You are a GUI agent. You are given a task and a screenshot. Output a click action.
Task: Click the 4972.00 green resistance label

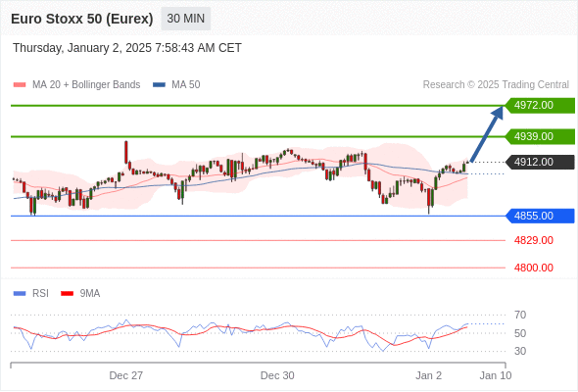click(540, 106)
